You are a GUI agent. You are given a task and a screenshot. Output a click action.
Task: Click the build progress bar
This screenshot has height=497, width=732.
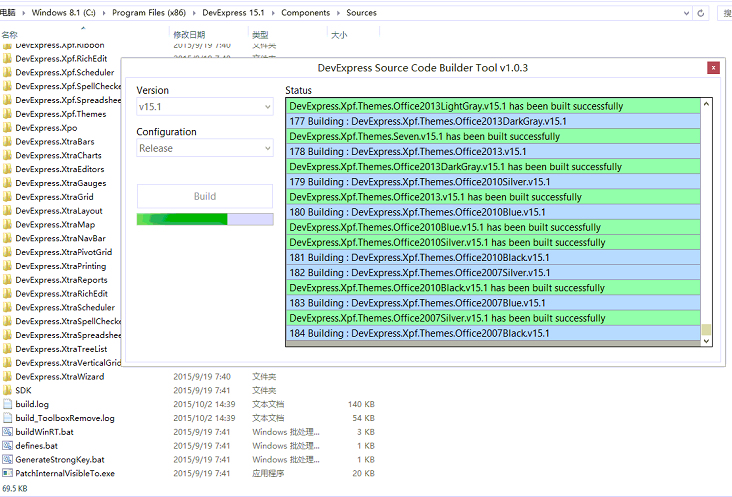tap(204, 219)
